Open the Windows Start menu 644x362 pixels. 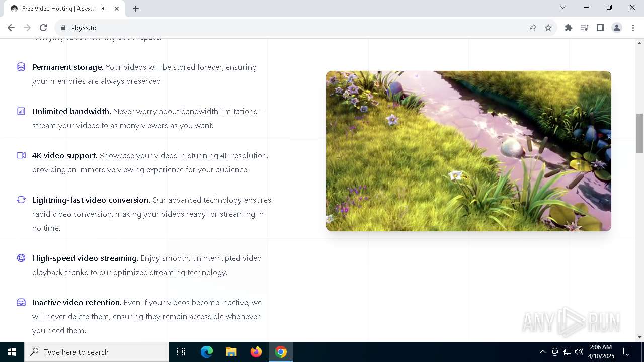(x=12, y=352)
